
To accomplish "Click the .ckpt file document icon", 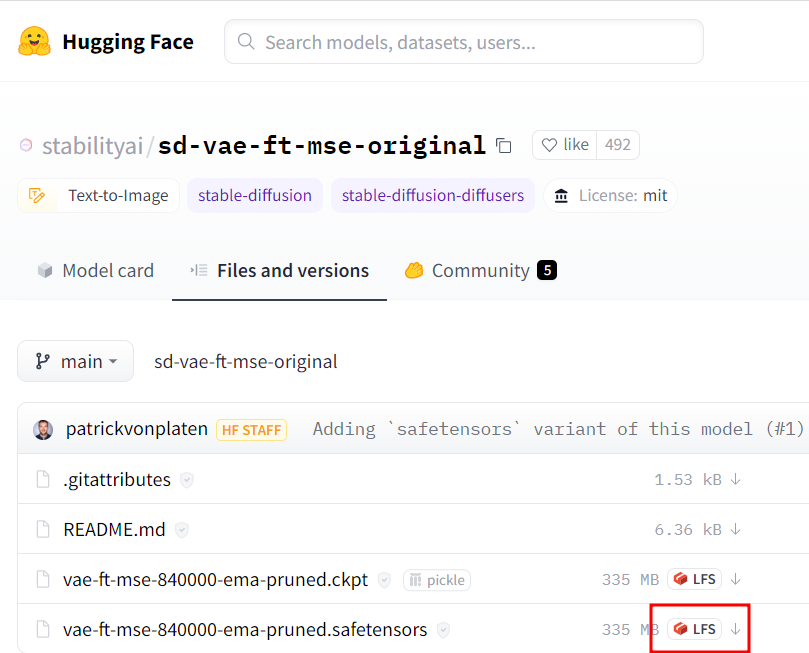I will (x=43, y=579).
